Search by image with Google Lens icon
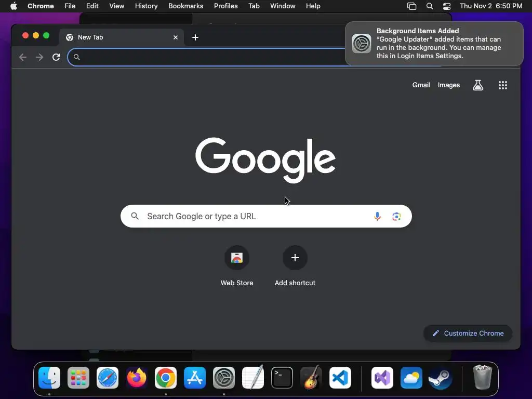 (396, 216)
